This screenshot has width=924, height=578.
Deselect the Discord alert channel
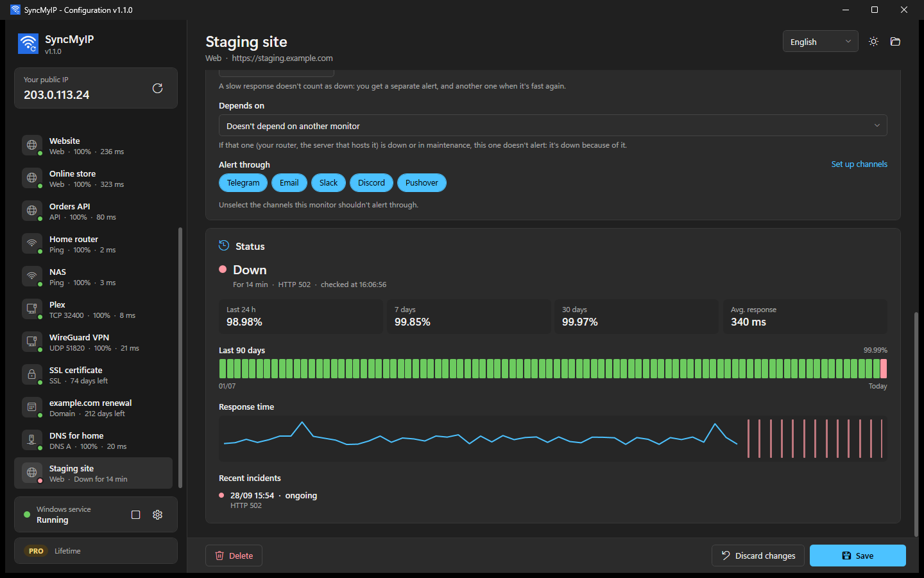(372, 183)
